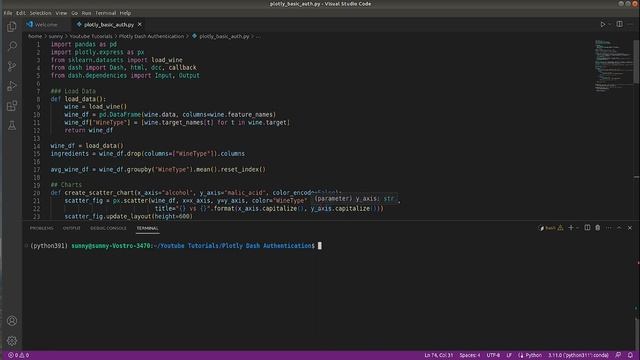Select the Terminal panel tab
This screenshot has height=360, width=640.
coord(147,228)
